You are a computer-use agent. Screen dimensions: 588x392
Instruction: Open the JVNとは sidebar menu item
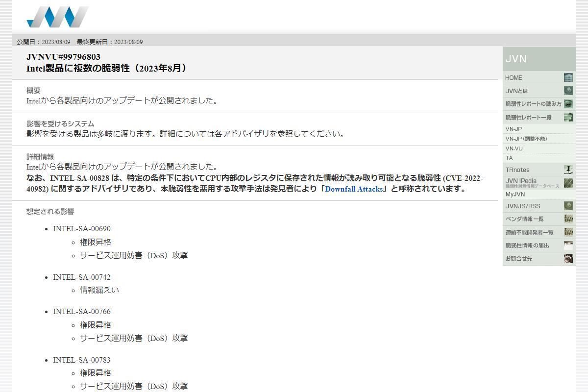539,91
